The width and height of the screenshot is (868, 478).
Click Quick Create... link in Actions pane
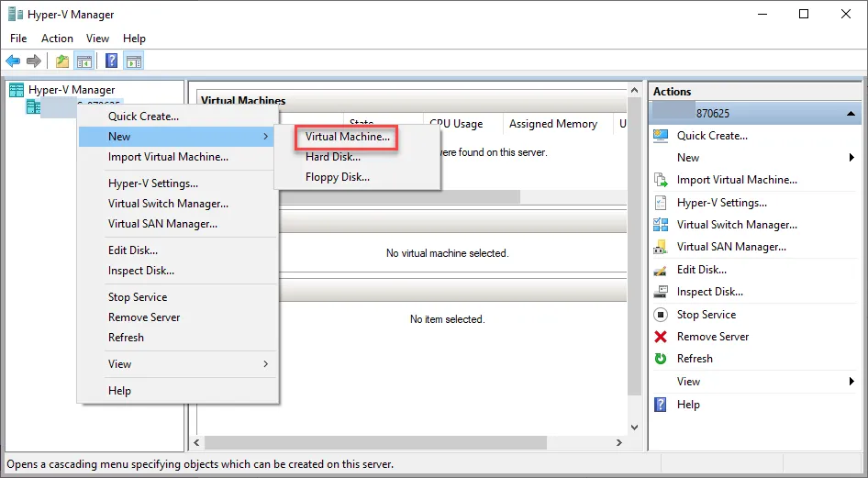[712, 136]
